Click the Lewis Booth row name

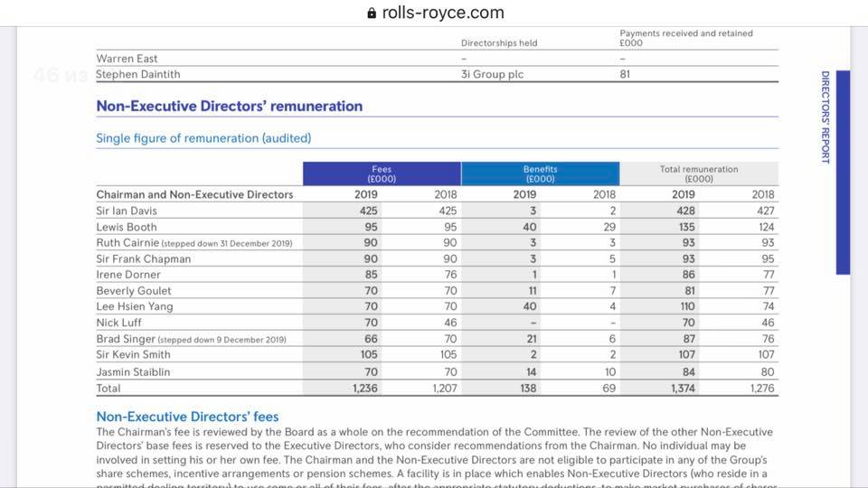point(127,227)
